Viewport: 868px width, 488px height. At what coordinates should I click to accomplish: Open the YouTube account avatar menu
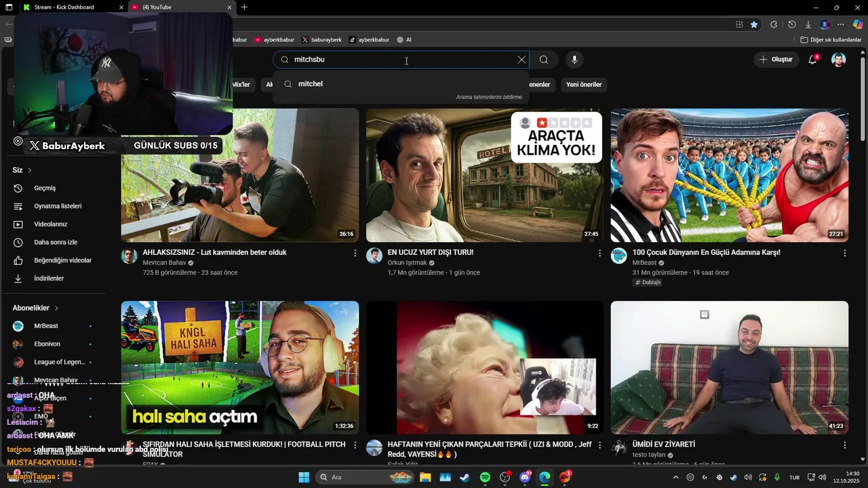tap(839, 60)
